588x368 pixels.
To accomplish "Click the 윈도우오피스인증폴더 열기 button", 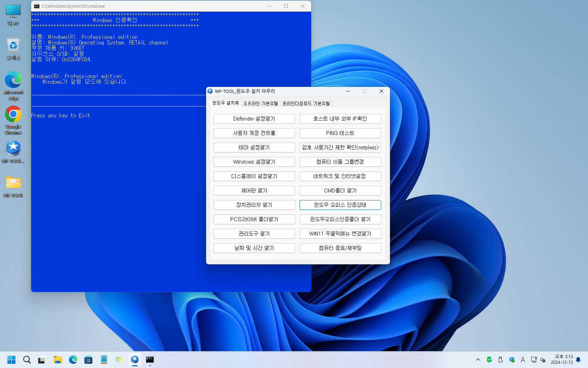I will (340, 219).
